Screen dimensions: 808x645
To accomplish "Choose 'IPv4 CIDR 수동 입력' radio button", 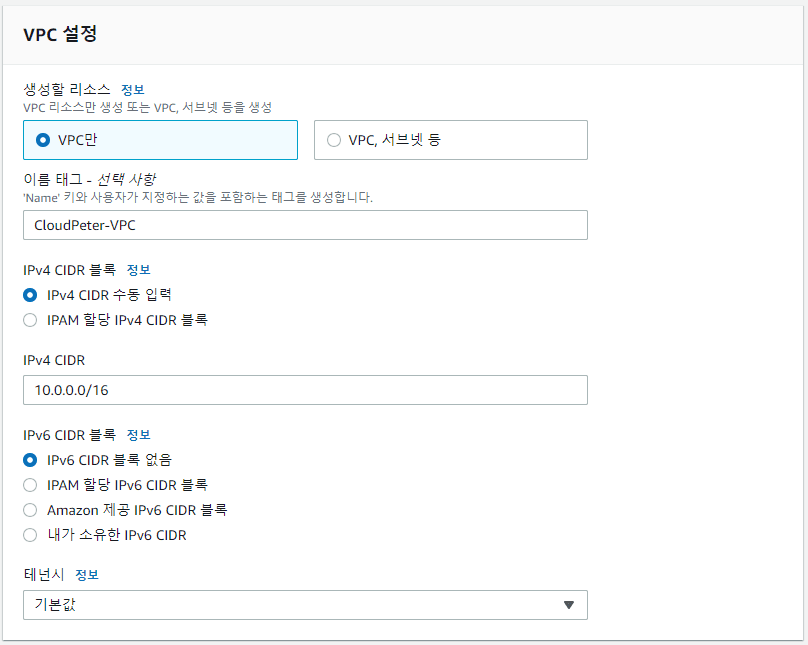I will click(30, 295).
